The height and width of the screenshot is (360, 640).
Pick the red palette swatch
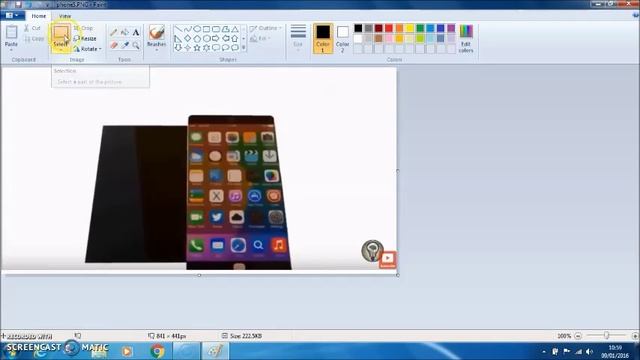pyautogui.click(x=389, y=28)
